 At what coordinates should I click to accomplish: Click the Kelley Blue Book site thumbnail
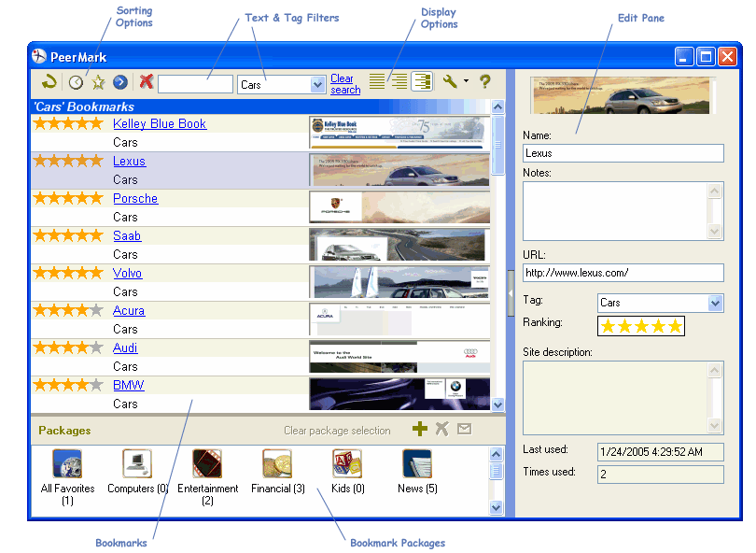pyautogui.click(x=399, y=133)
